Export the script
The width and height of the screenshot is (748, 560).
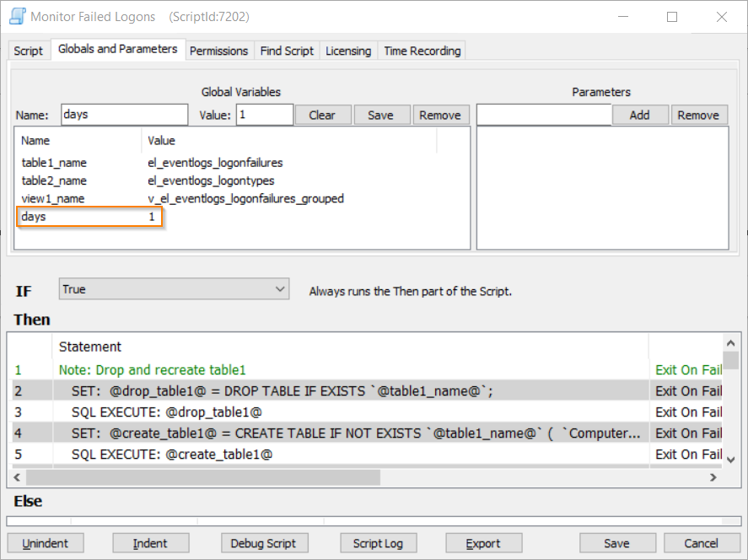click(x=483, y=543)
